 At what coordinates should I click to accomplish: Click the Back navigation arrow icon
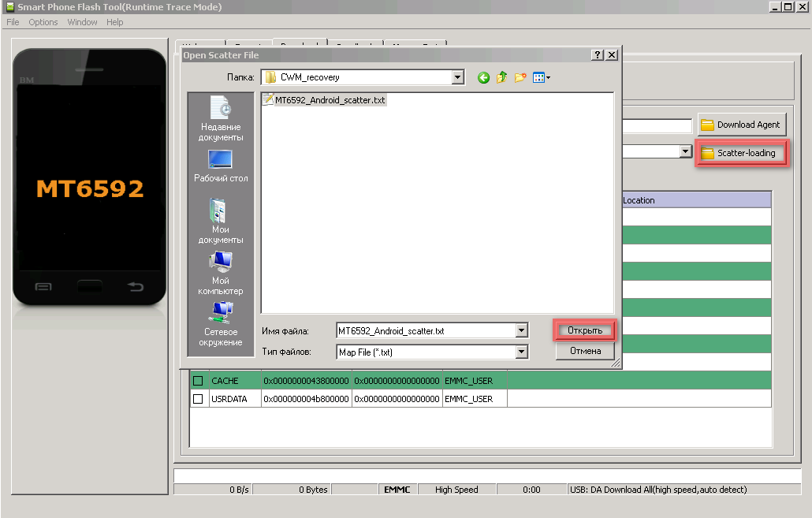483,77
